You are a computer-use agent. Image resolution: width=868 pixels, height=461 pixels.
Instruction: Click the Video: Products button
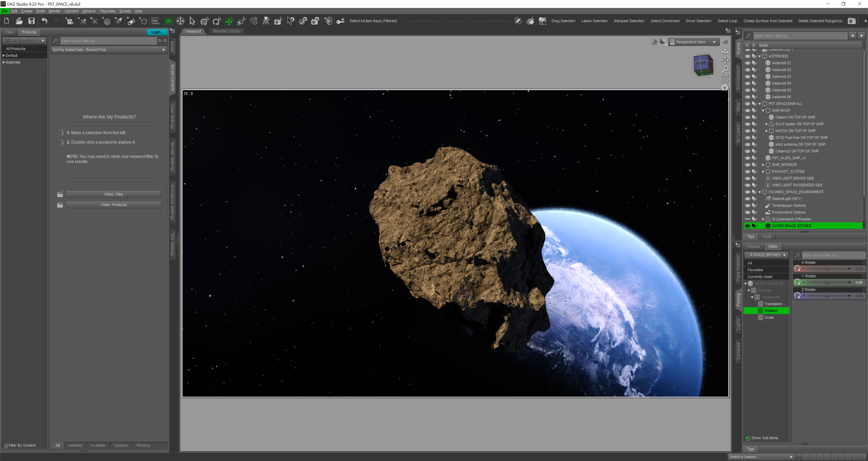(x=113, y=205)
